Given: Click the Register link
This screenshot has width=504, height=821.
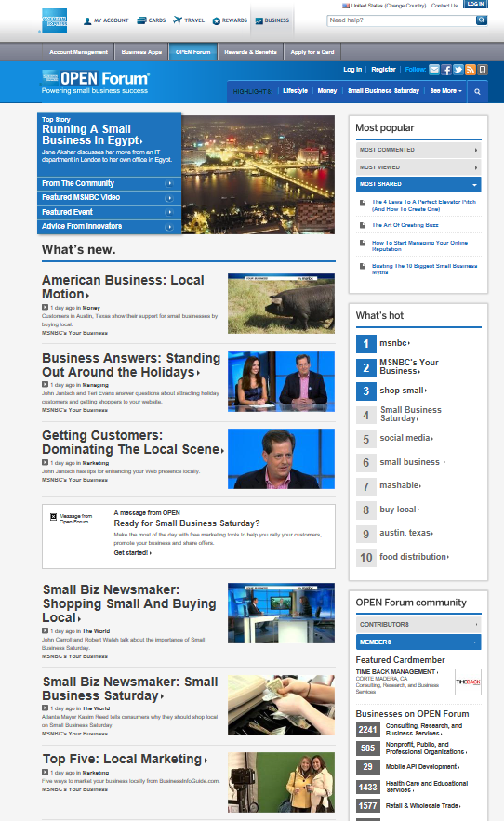Looking at the screenshot, I should click(x=383, y=69).
